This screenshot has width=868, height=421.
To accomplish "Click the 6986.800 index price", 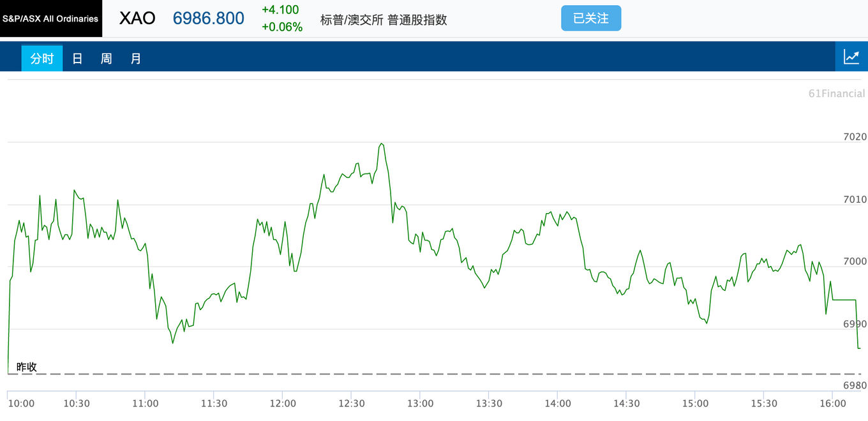I will coord(209,18).
